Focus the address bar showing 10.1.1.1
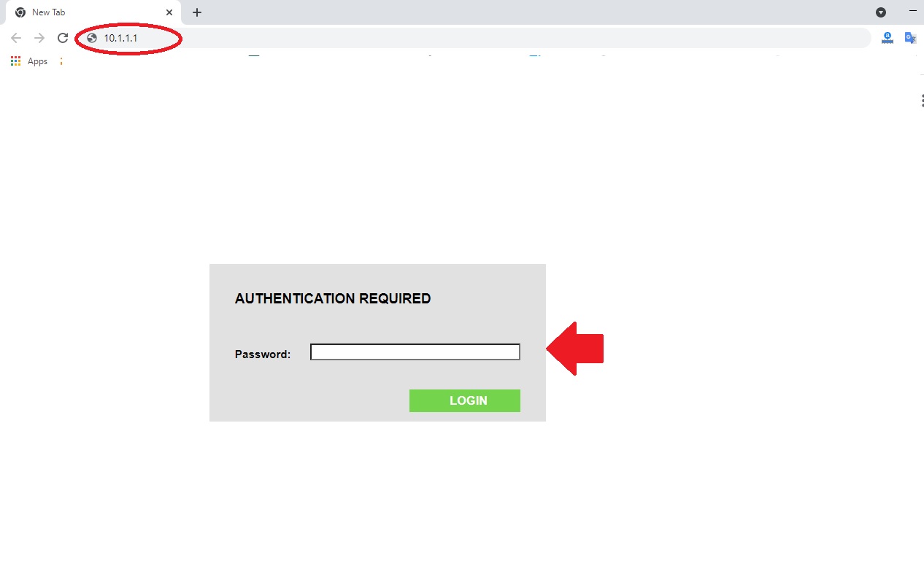Viewport: 924px width, 582px height. (x=474, y=38)
